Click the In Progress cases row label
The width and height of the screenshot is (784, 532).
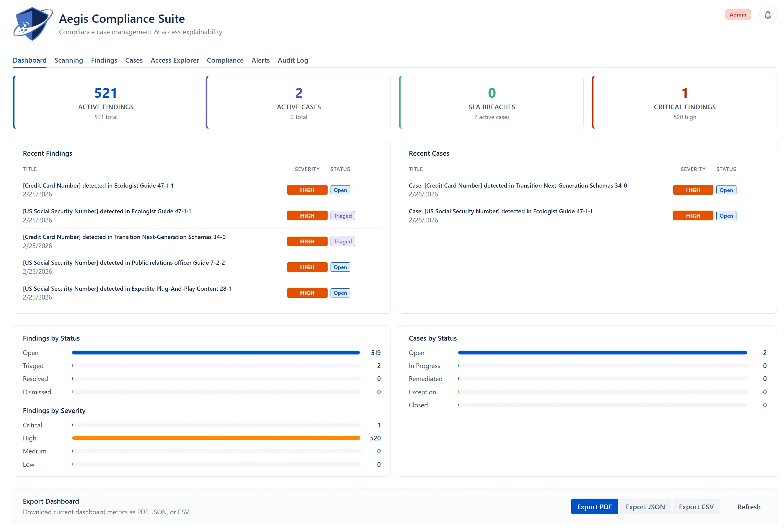(424, 366)
